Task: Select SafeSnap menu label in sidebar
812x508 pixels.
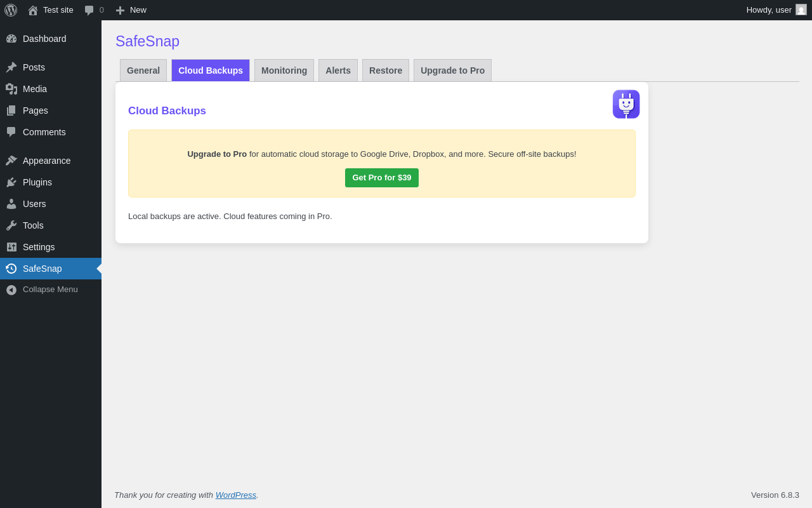Action: click(x=43, y=269)
